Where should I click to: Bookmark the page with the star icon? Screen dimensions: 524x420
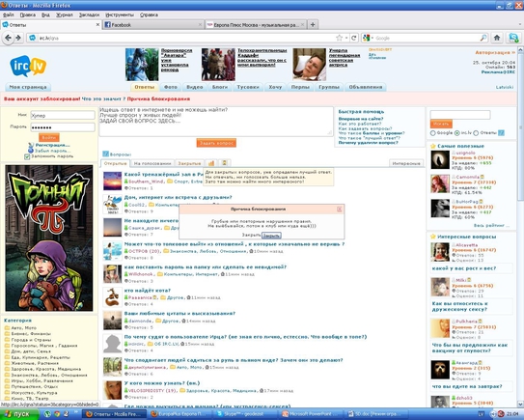(x=339, y=38)
